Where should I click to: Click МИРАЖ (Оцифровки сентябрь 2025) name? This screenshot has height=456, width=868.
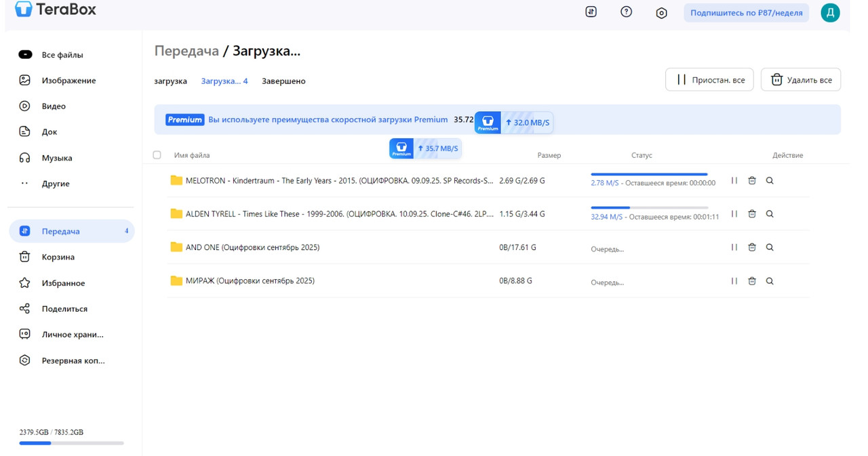point(250,281)
